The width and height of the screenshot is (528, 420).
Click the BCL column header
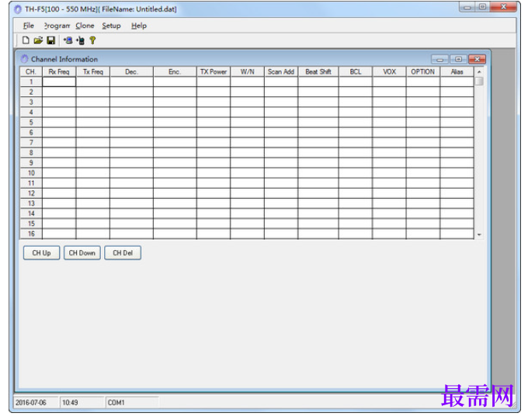pos(356,71)
